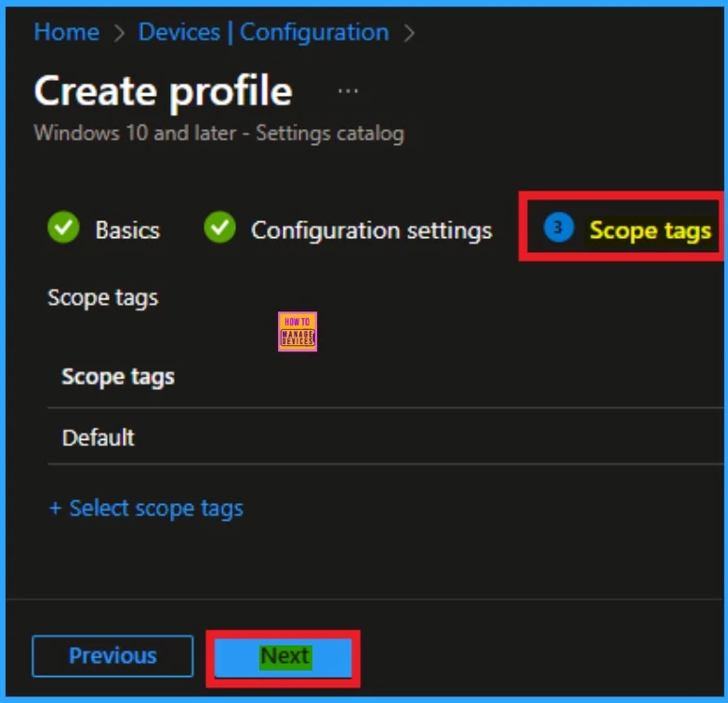Click the Windows 10 and later subtitle

[x=219, y=133]
